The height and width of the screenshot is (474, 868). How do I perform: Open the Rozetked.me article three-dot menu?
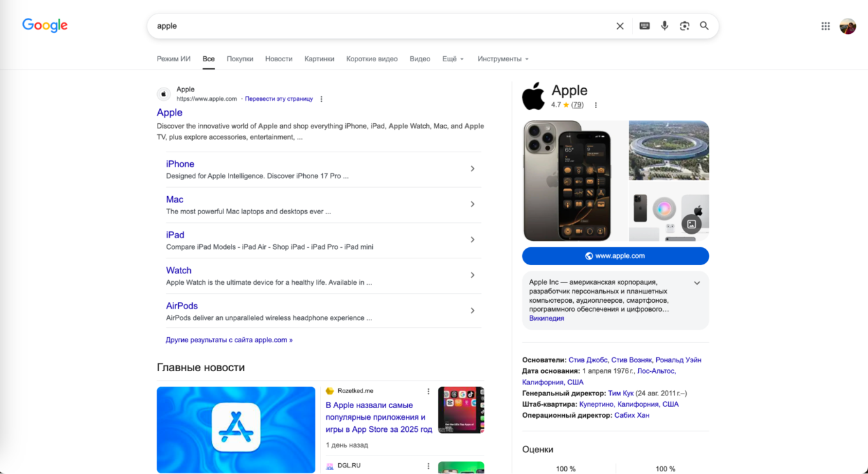point(428,390)
